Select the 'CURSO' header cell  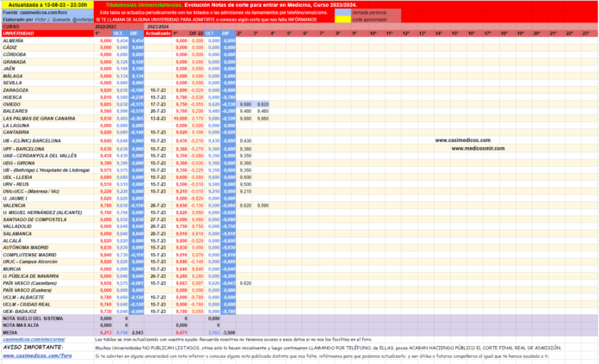tap(47, 27)
